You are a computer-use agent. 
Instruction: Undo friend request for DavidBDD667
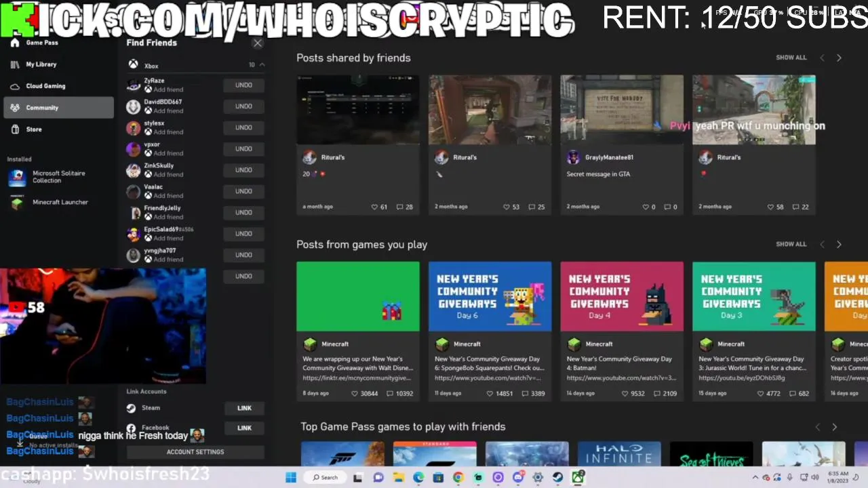point(243,106)
